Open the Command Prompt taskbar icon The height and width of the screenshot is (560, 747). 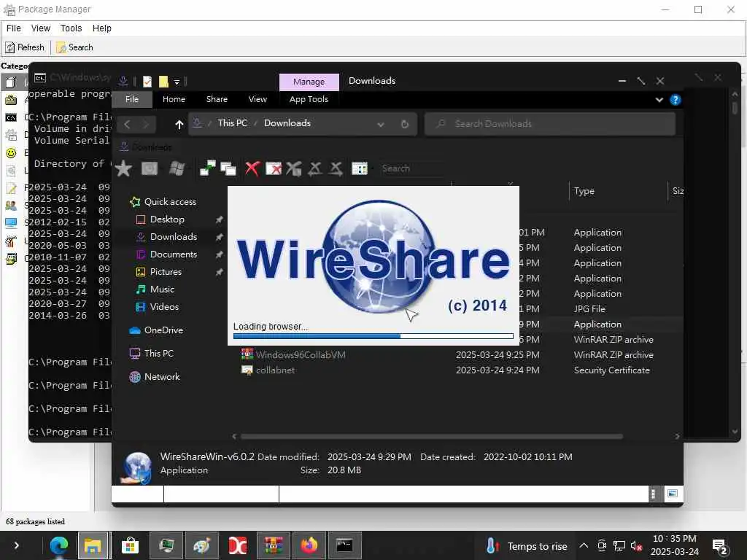tap(344, 545)
